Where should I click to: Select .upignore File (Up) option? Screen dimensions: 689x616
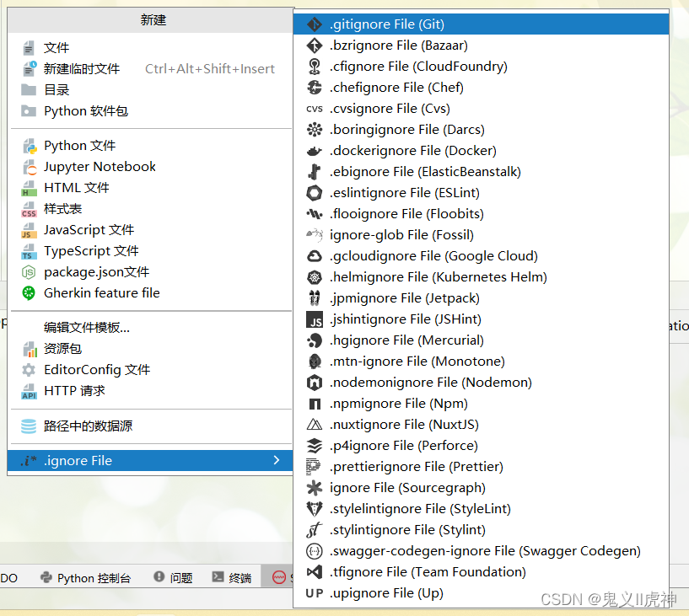pyautogui.click(x=482, y=593)
